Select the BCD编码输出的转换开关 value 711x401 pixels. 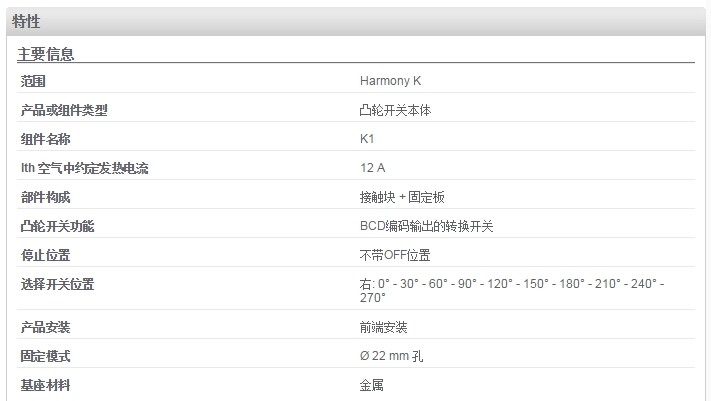coord(426,226)
